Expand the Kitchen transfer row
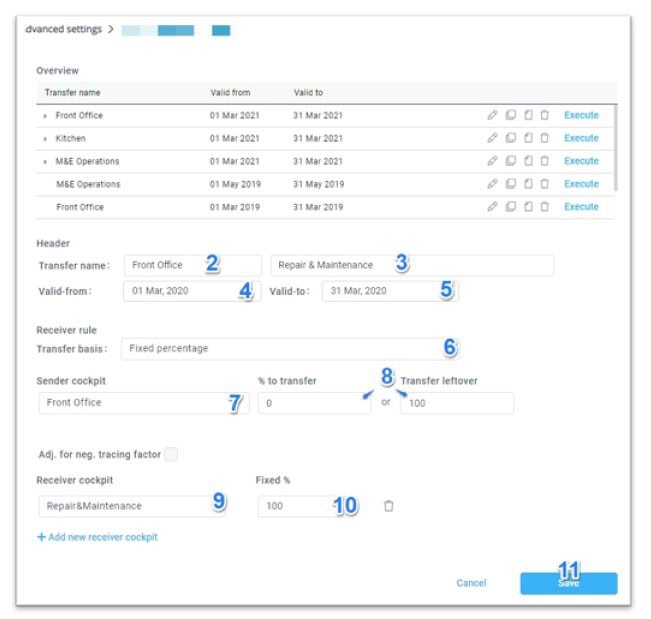651x619 pixels. [46, 139]
